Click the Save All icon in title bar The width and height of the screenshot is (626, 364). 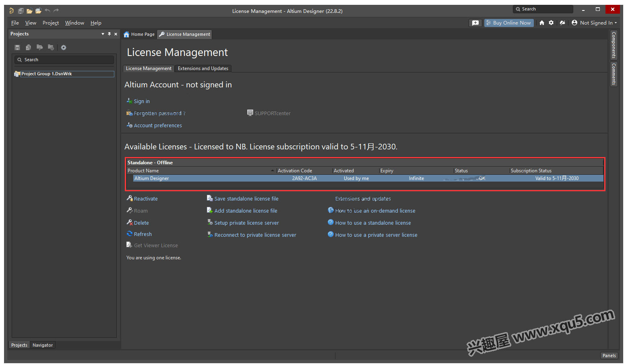[21, 11]
